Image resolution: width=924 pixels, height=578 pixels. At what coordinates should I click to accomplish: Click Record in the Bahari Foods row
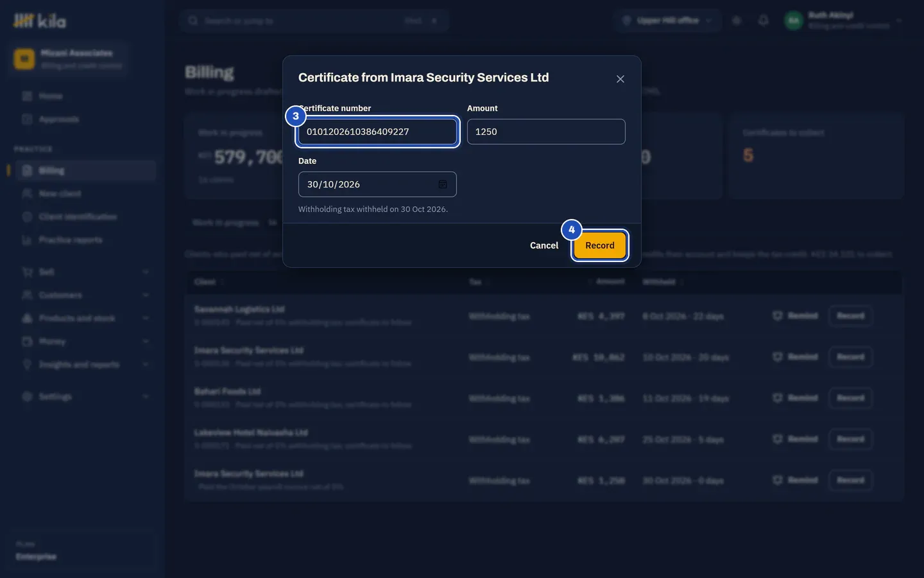click(850, 398)
